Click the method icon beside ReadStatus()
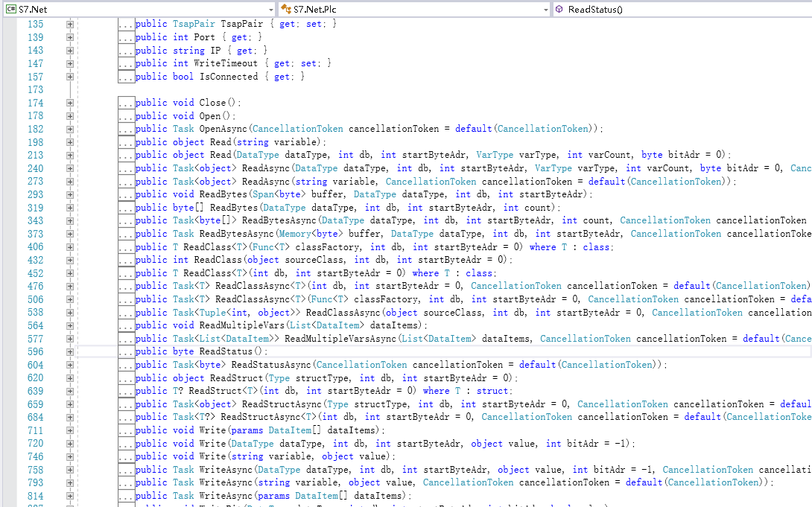This screenshot has height=507, width=812. tap(559, 10)
